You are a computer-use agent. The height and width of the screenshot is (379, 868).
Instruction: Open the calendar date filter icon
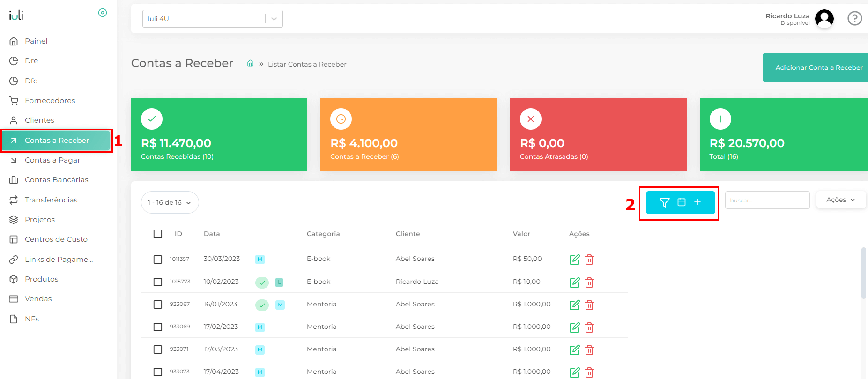coord(682,202)
